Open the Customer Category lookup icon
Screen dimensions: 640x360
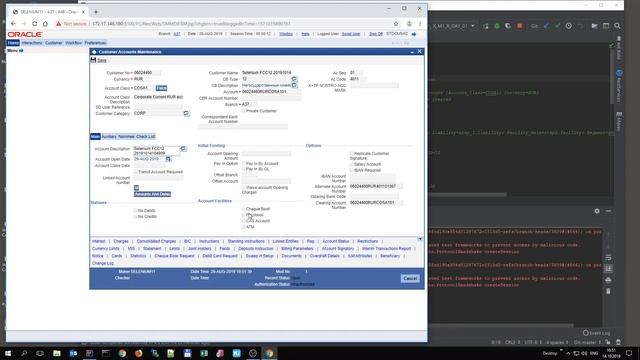pos(186,113)
